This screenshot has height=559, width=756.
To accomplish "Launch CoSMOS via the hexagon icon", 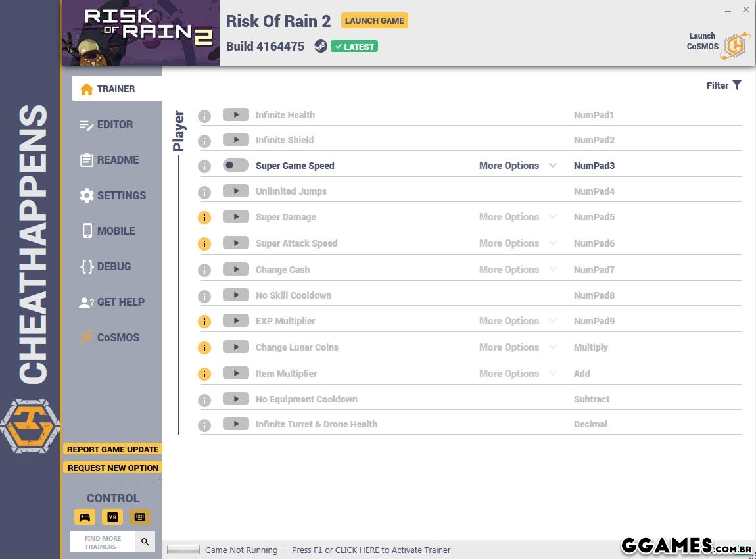I will coord(735,45).
